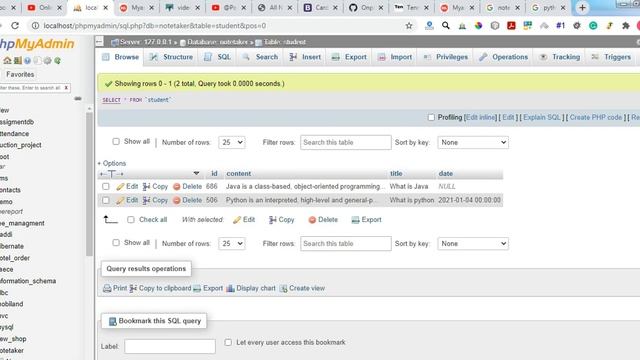Screen dimensions: 640x360
Task: Open information_schema database in sidebar
Action: click(28, 281)
